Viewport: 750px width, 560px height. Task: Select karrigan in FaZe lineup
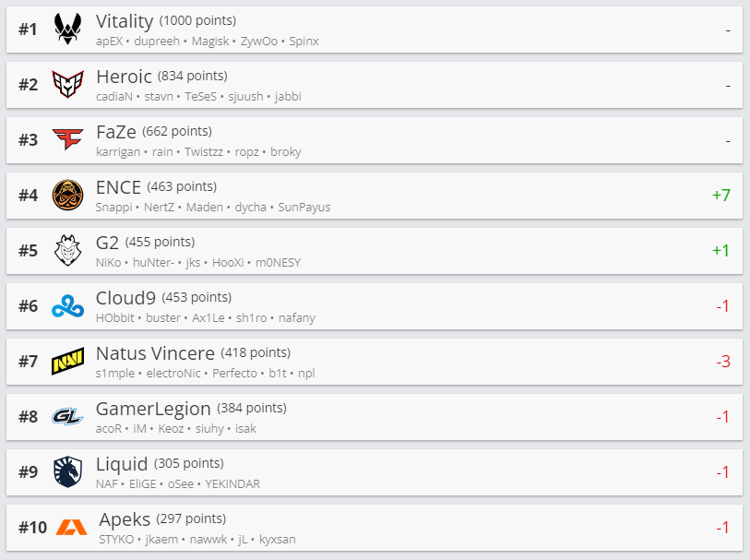tap(118, 152)
